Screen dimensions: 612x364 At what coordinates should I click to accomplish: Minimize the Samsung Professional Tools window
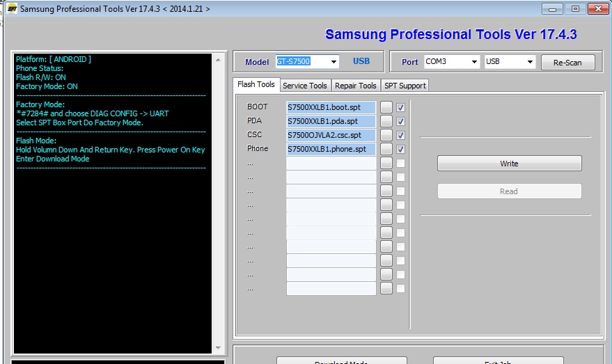[552, 8]
